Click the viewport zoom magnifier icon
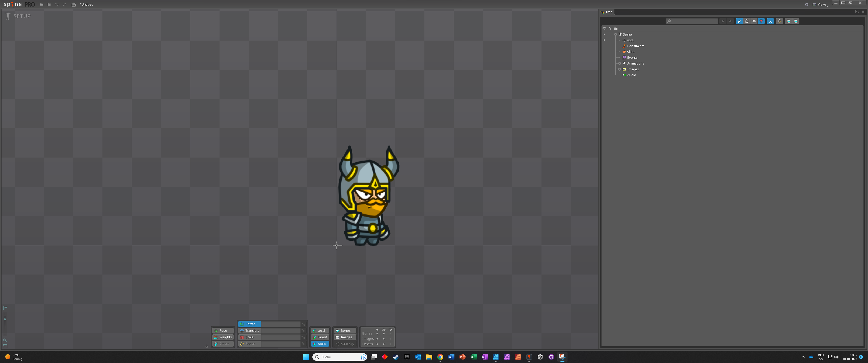Image resolution: width=868 pixels, height=363 pixels. point(5,340)
